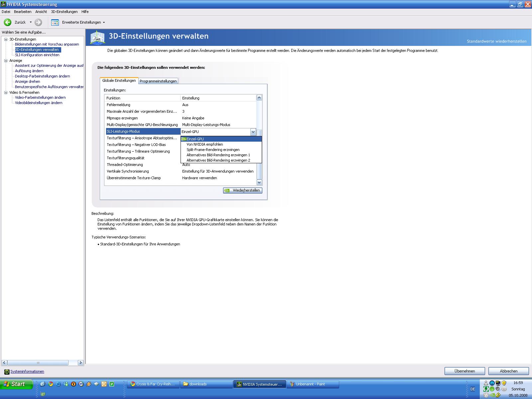The width and height of the screenshot is (532, 399).
Task: Open the Hilfe menu
Action: [x=85, y=12]
